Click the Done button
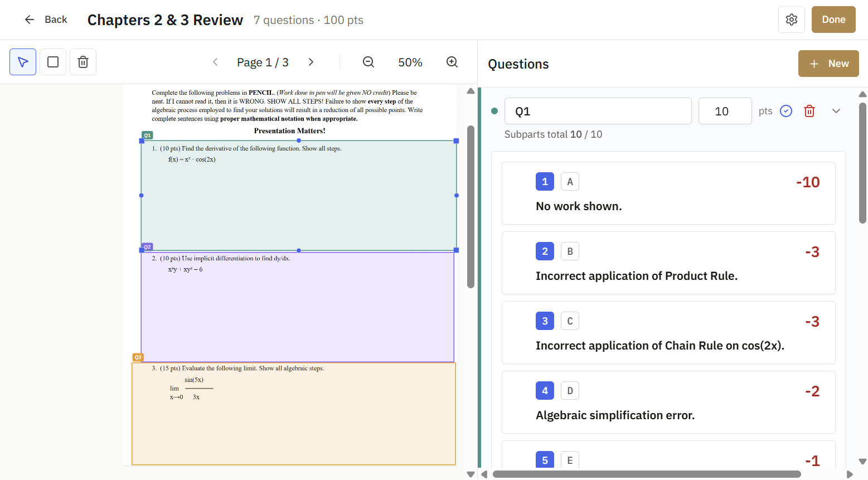Screen dimensions: 868x480 (833, 20)
